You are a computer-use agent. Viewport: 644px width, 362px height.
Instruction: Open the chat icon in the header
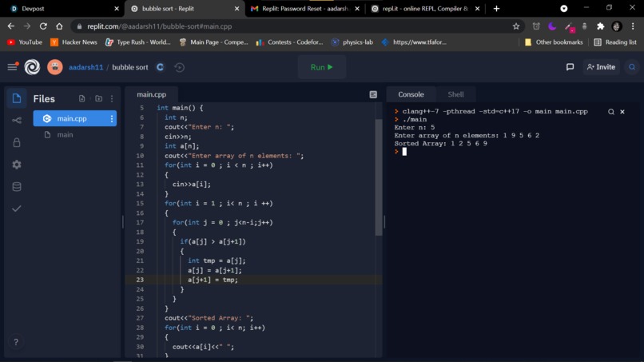570,67
